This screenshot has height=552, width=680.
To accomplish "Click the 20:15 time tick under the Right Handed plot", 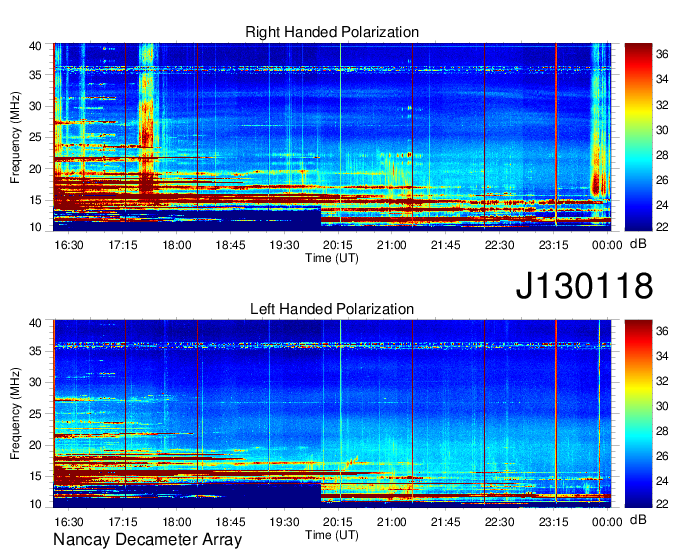I will tap(338, 245).
